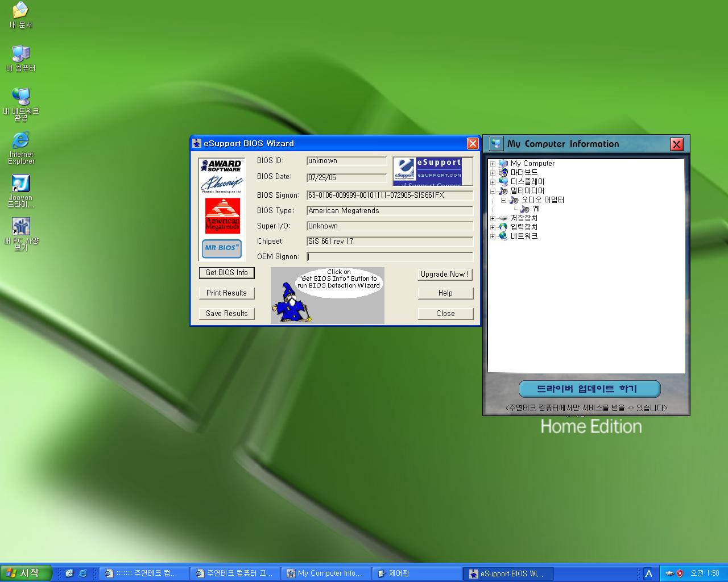Click the Super I/O field

pyautogui.click(x=390, y=226)
